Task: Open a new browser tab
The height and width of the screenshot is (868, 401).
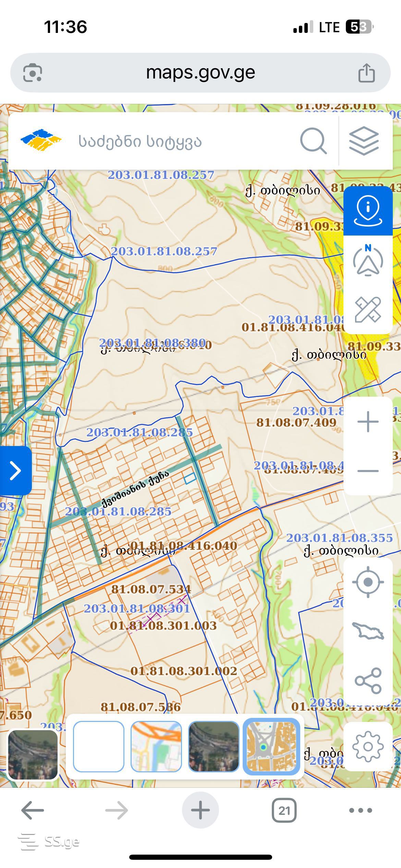Action: tap(200, 810)
